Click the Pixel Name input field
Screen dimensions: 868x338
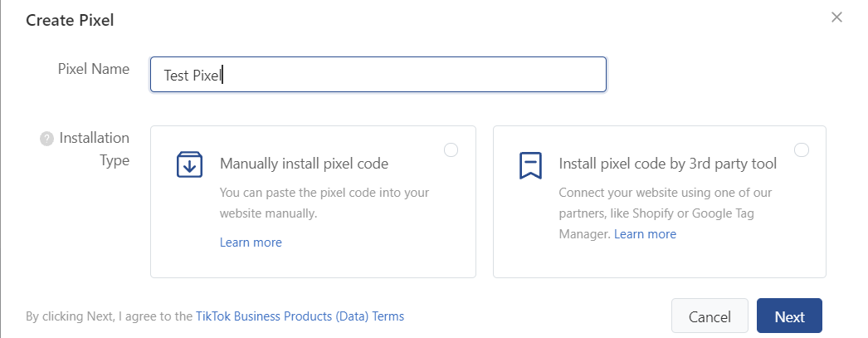[378, 74]
